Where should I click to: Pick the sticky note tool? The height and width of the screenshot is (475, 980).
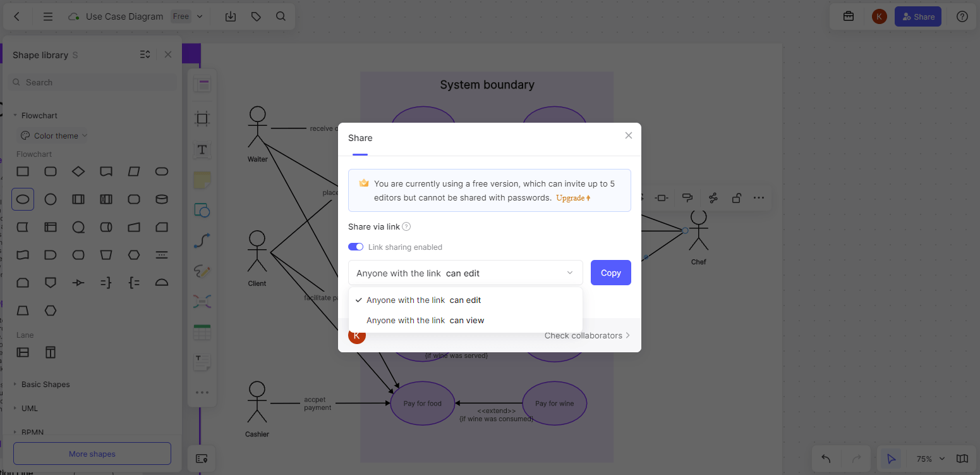[202, 180]
